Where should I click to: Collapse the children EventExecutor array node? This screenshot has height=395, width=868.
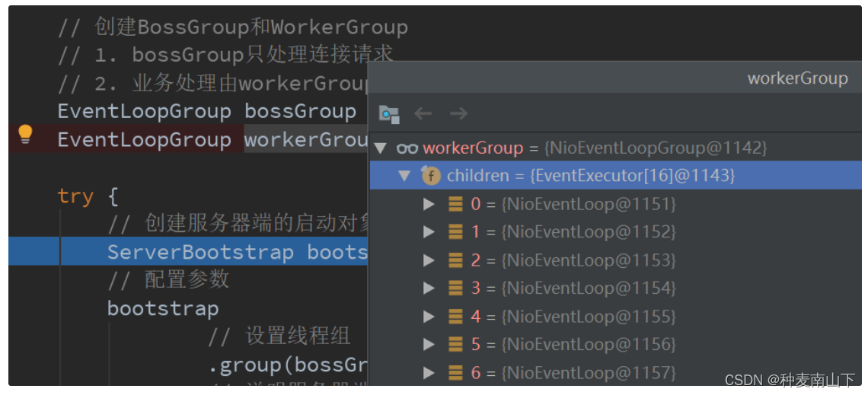pos(404,176)
